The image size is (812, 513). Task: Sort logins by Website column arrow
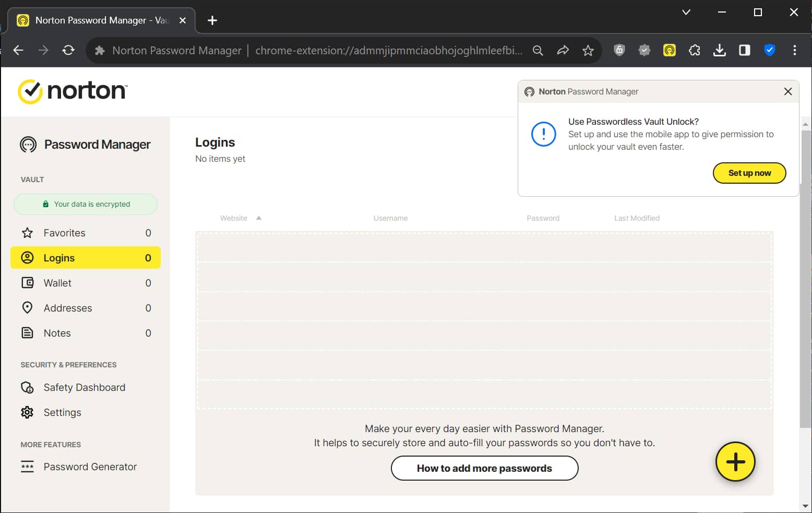click(258, 218)
